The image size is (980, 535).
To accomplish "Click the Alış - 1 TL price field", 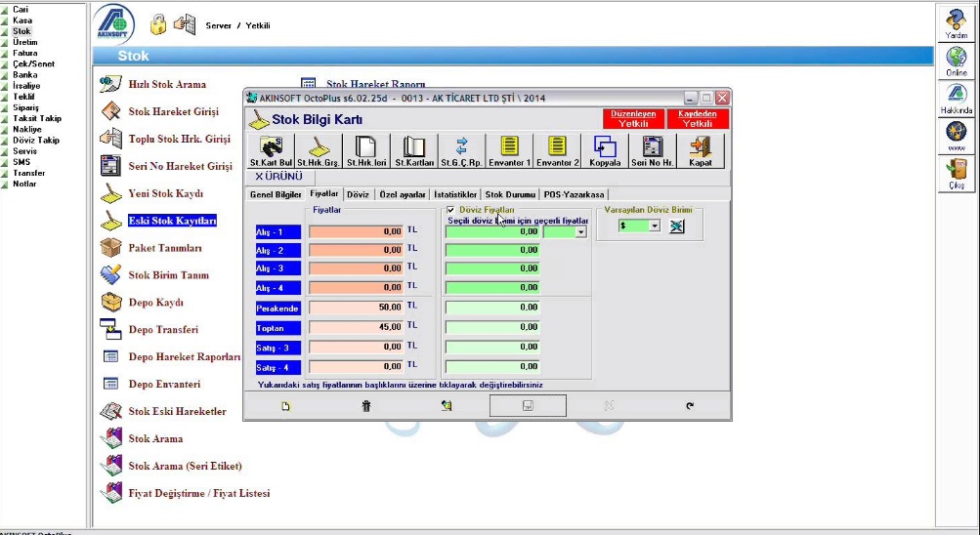I will 356,232.
